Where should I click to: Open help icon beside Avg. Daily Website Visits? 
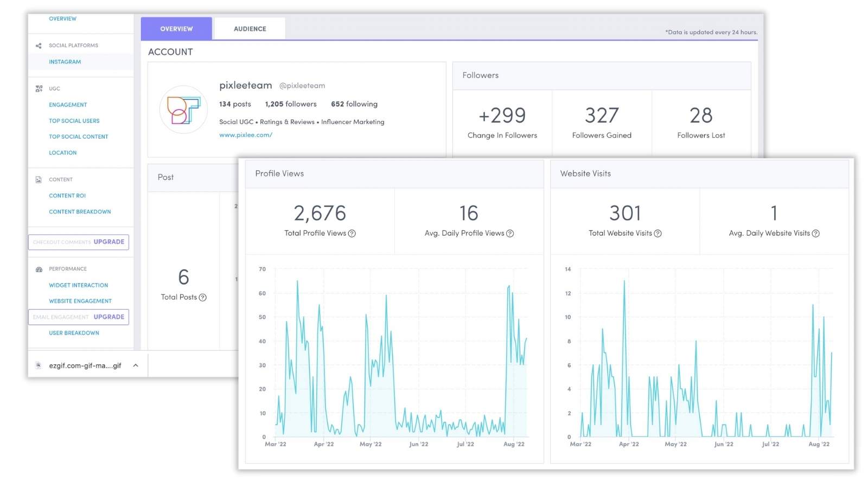(x=815, y=234)
